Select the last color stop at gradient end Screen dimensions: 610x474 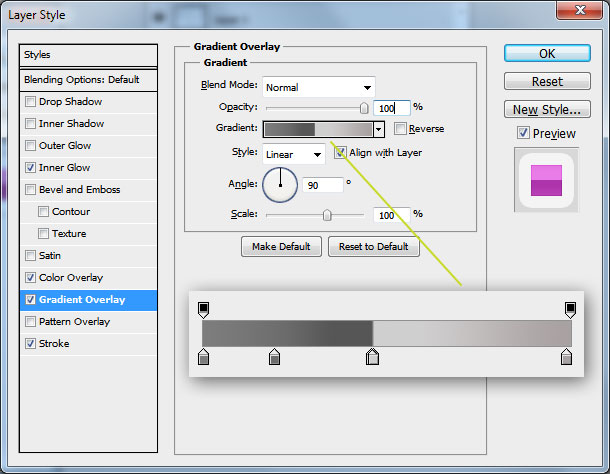[566, 357]
